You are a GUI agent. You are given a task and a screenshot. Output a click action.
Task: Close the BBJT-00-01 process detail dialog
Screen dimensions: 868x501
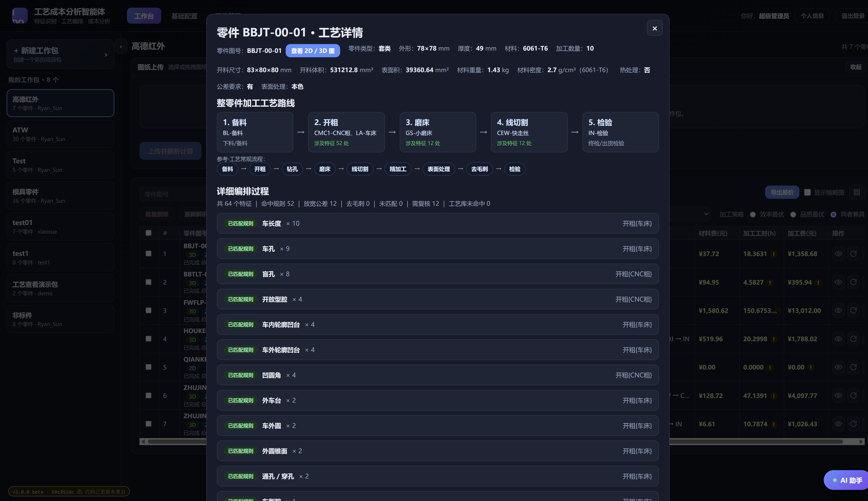(655, 28)
